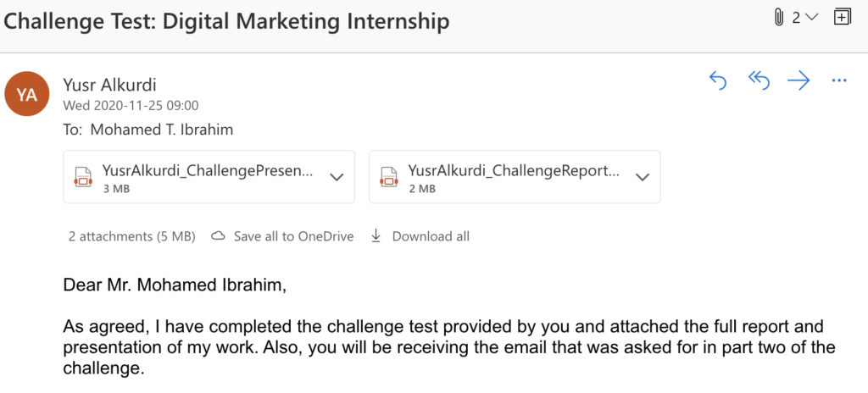Image resolution: width=868 pixels, height=393 pixels.
Task: Click the ChallengePresentation file icon
Action: (x=83, y=177)
